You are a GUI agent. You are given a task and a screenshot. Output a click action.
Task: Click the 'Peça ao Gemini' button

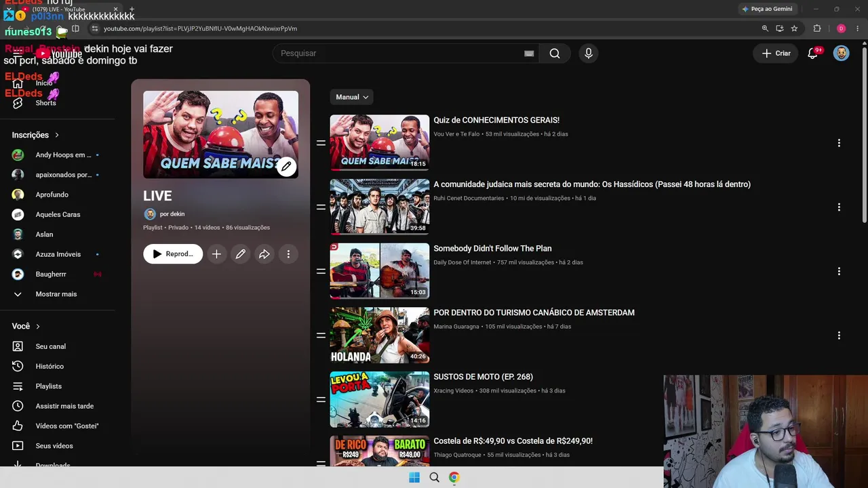[x=767, y=9]
